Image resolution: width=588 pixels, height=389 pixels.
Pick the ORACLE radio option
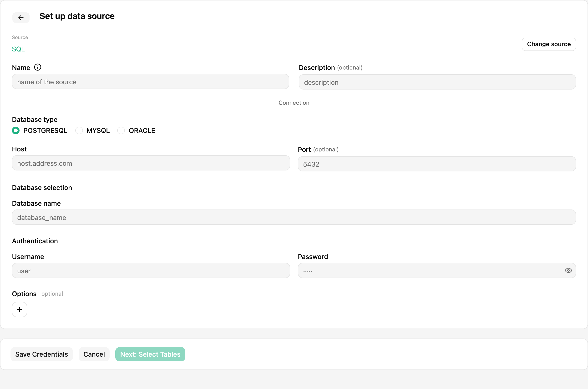click(x=121, y=130)
